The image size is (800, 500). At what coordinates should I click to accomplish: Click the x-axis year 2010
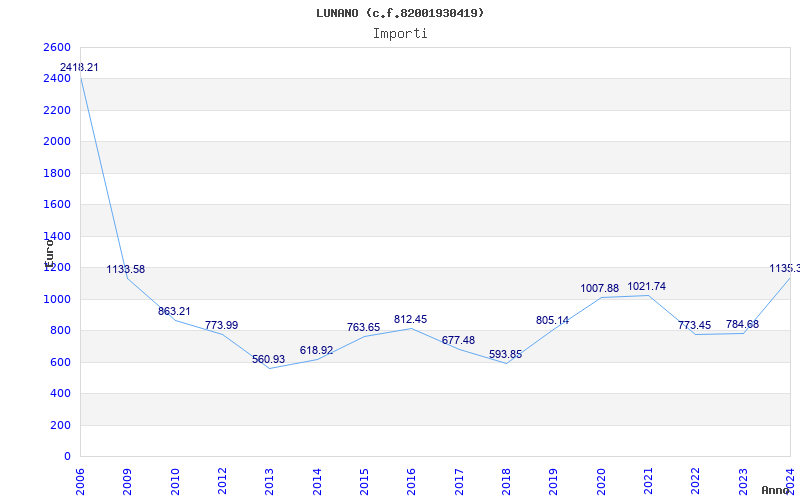point(175,481)
